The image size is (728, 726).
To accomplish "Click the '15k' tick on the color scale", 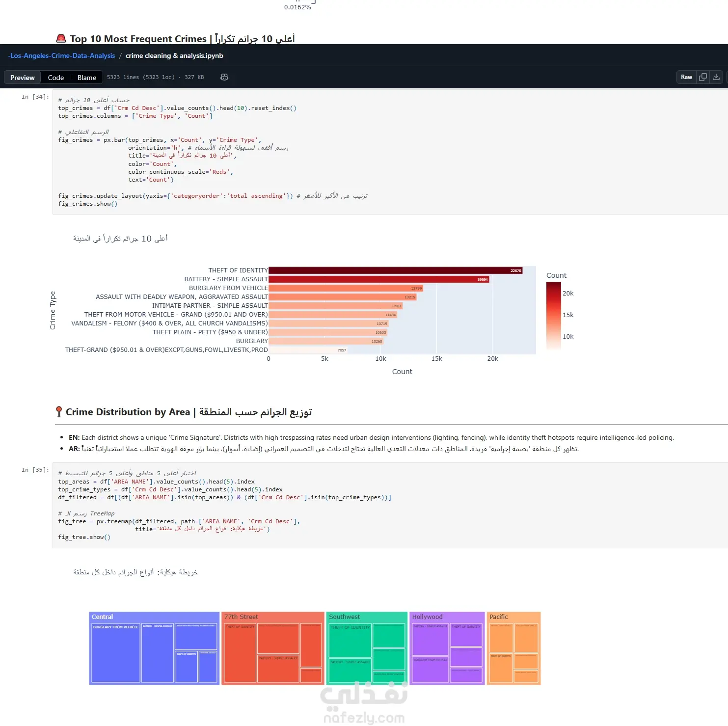I will coord(568,315).
